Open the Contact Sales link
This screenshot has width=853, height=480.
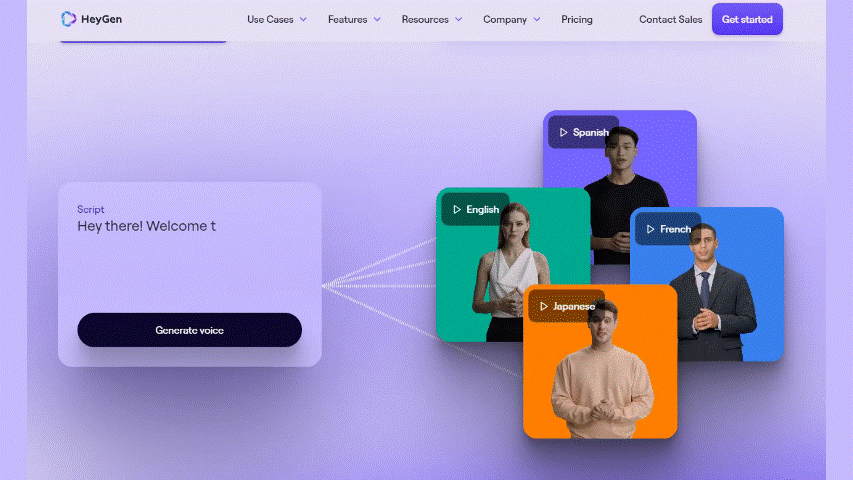click(670, 20)
